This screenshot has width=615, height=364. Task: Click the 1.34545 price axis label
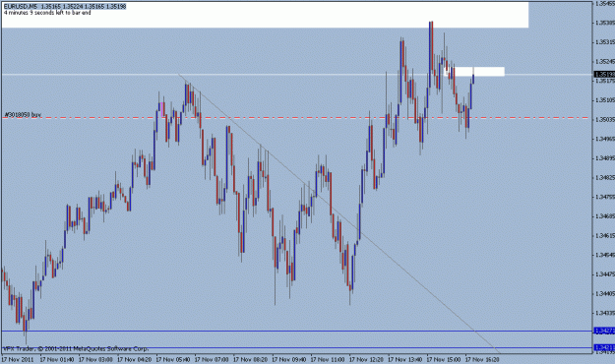point(605,255)
